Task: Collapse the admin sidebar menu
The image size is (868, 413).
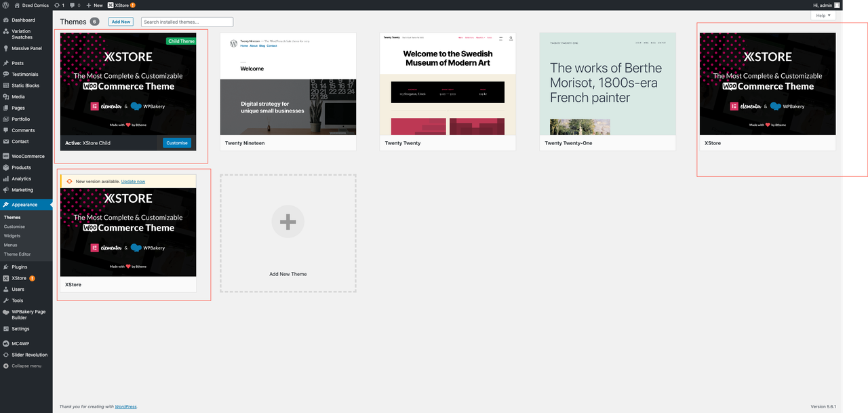Action: (x=26, y=366)
